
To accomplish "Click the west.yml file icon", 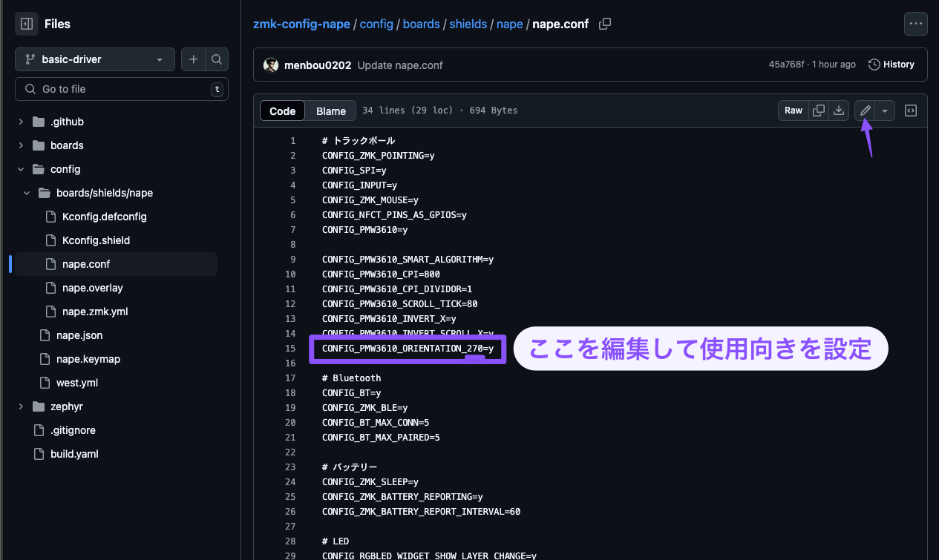I will 45,383.
